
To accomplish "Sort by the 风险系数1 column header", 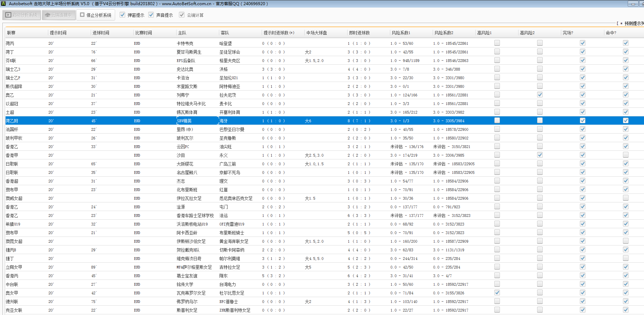I will coord(401,33).
